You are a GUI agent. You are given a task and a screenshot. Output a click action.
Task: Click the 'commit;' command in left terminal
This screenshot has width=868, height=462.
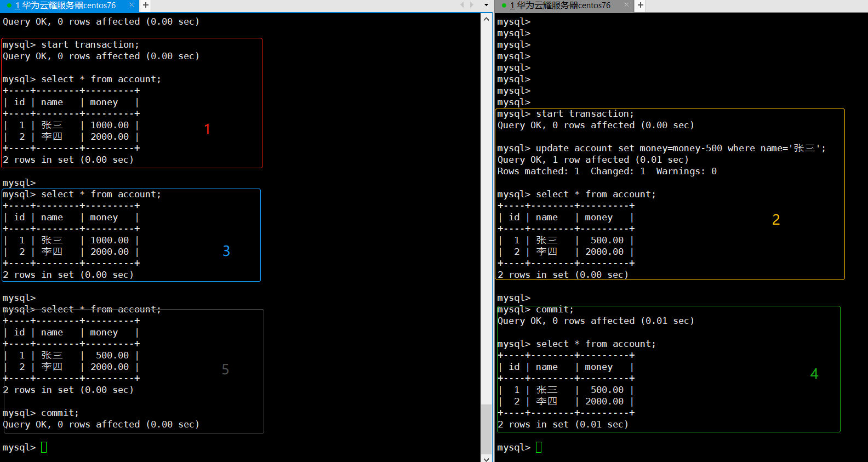click(60, 413)
